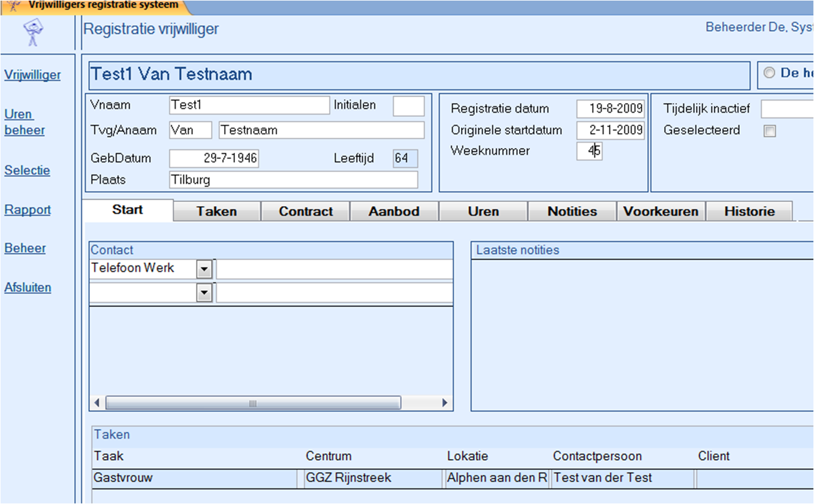This screenshot has height=504, width=814.
Task: Open the Telefoon Werk contact type dropdown
Action: 204,270
